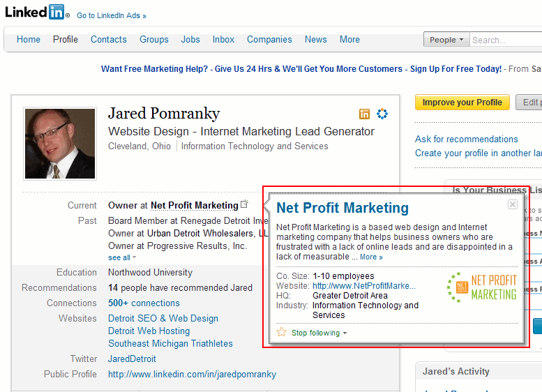Open Detroit SEO & Web Design website link
The image size is (542, 392).
pyautogui.click(x=163, y=318)
